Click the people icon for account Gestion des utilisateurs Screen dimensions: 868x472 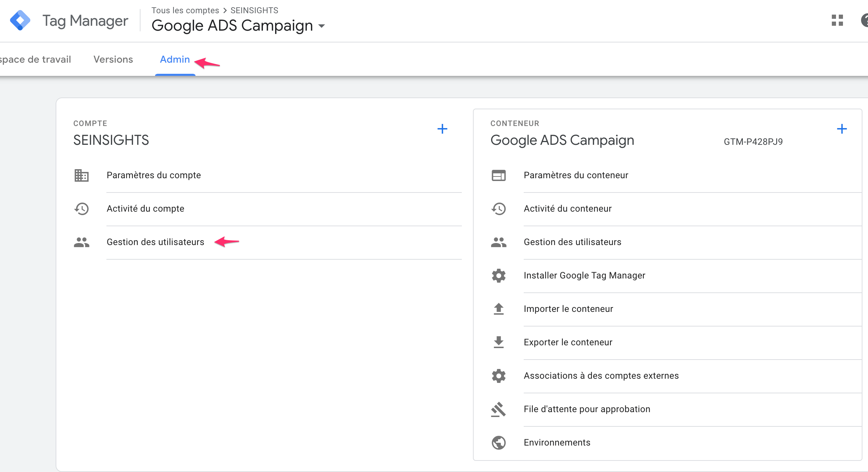pyautogui.click(x=81, y=243)
